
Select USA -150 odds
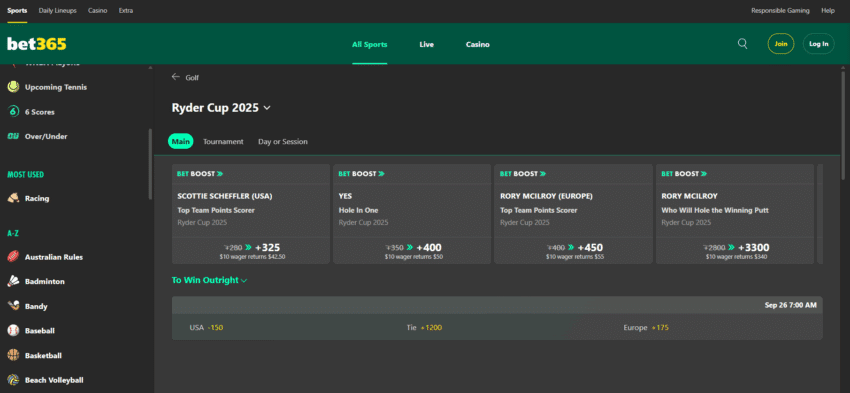coord(207,327)
